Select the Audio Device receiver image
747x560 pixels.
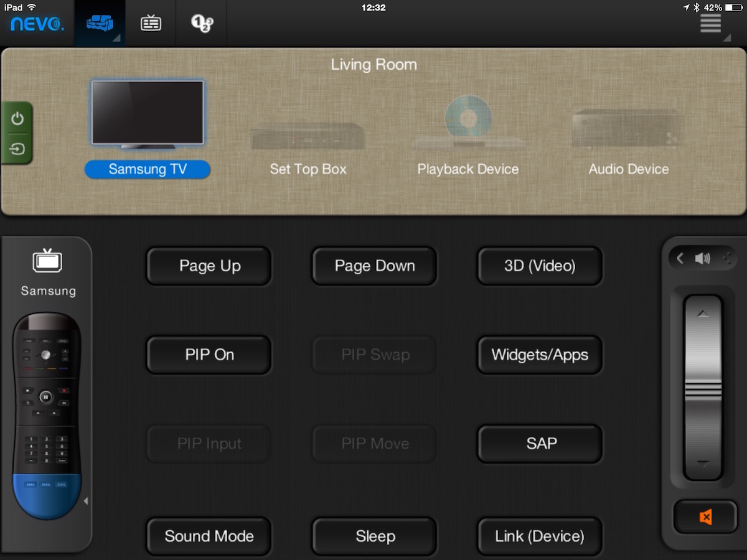pos(628,129)
